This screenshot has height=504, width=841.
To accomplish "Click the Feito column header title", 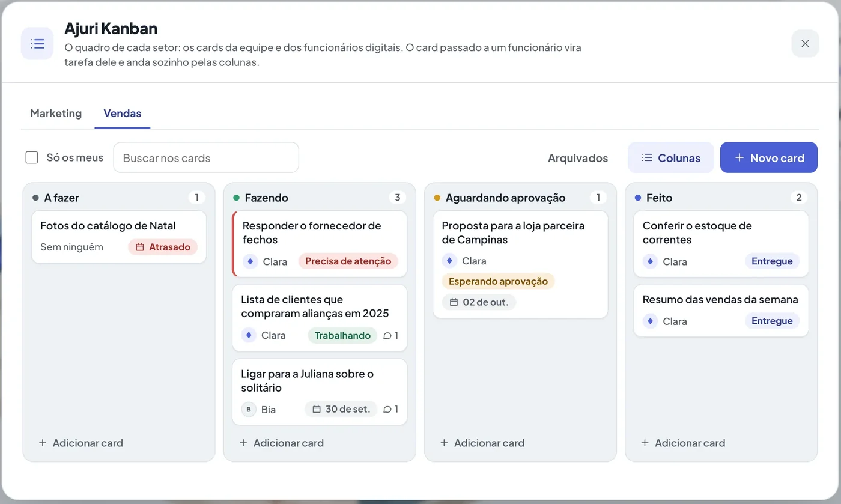I will (x=659, y=198).
